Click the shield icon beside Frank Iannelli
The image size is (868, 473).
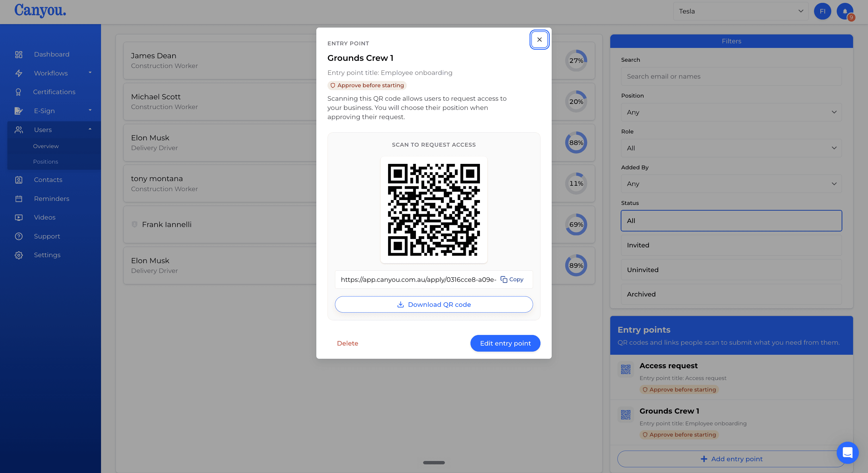[134, 224]
